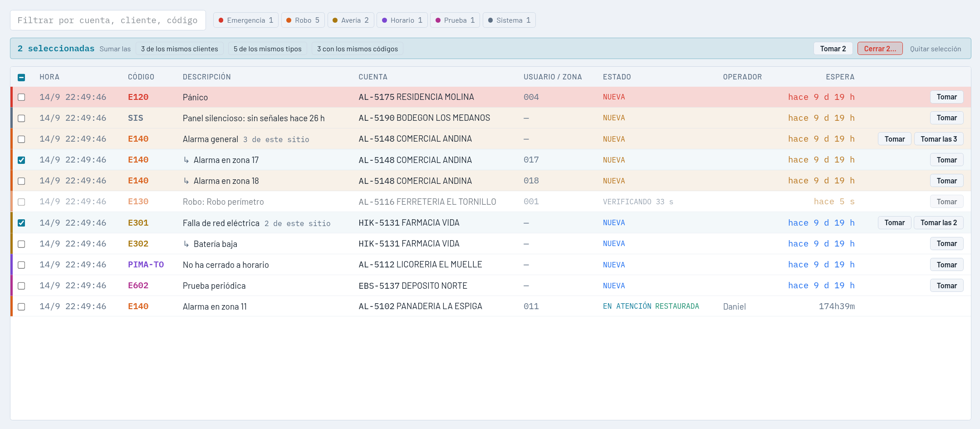Toggle the Avería filter chip
Image resolution: width=980 pixels, height=429 pixels.
point(351,20)
